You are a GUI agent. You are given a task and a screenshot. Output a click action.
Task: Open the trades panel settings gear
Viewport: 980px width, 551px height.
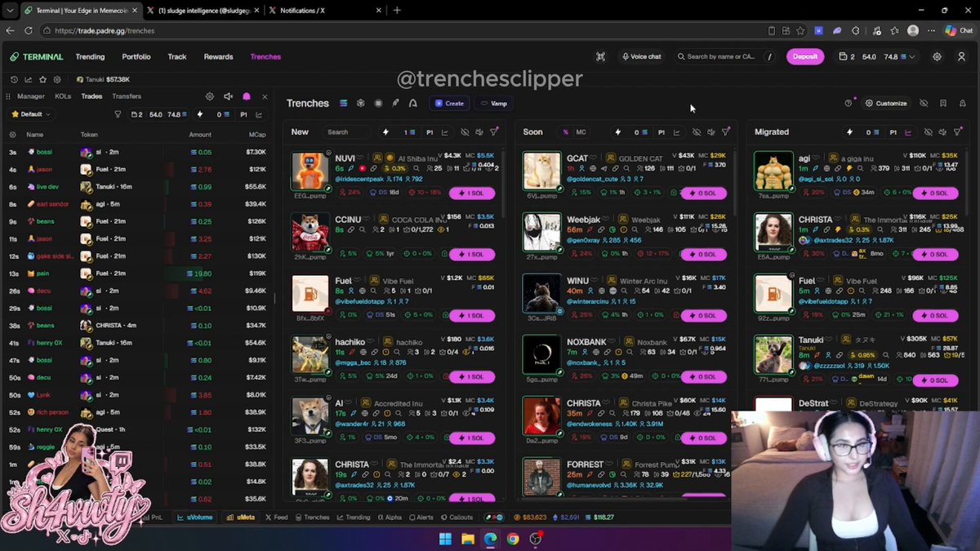[x=210, y=96]
